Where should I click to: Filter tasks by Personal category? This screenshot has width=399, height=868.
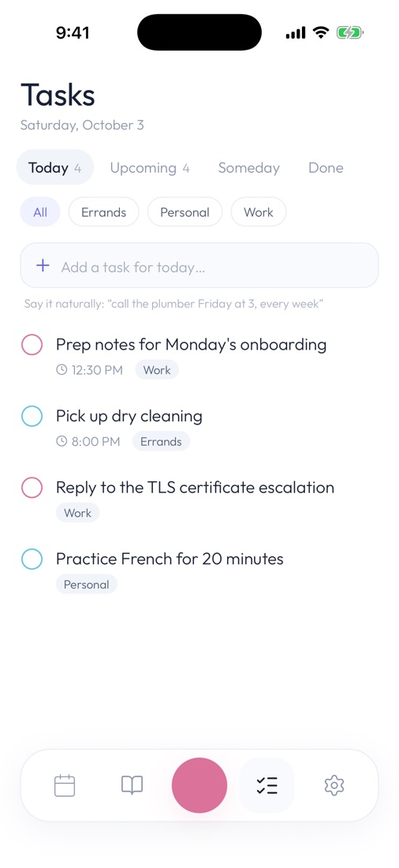pos(185,212)
